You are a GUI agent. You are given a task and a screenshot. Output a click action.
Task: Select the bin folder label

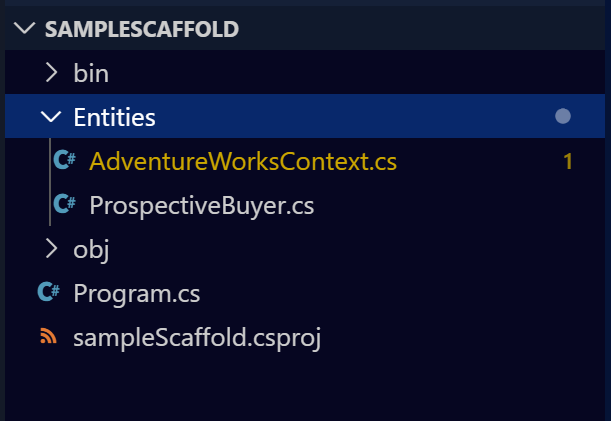pos(91,73)
